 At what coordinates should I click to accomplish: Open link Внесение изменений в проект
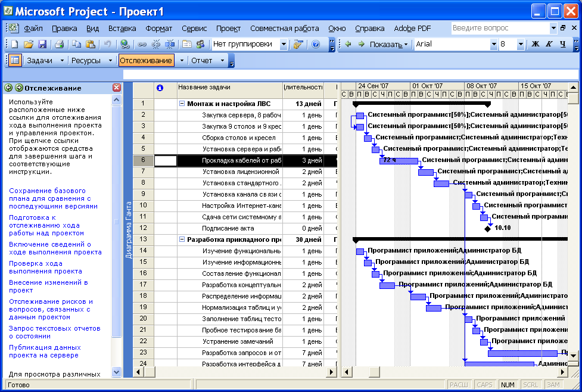pyautogui.click(x=48, y=286)
